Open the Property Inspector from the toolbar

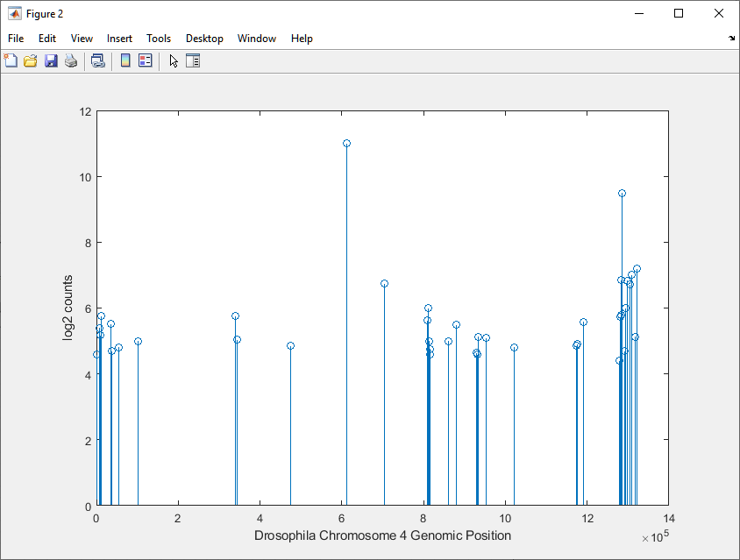(192, 60)
